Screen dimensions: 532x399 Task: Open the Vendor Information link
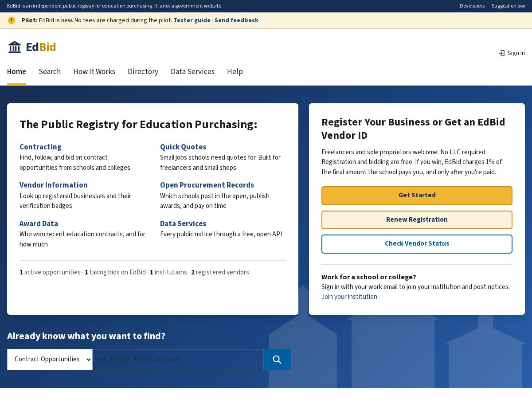(x=54, y=185)
